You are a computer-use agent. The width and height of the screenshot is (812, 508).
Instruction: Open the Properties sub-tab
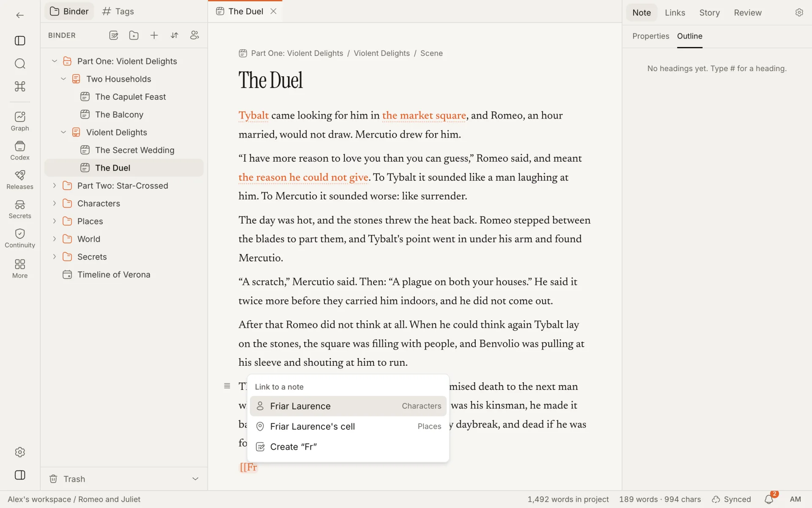click(x=650, y=36)
